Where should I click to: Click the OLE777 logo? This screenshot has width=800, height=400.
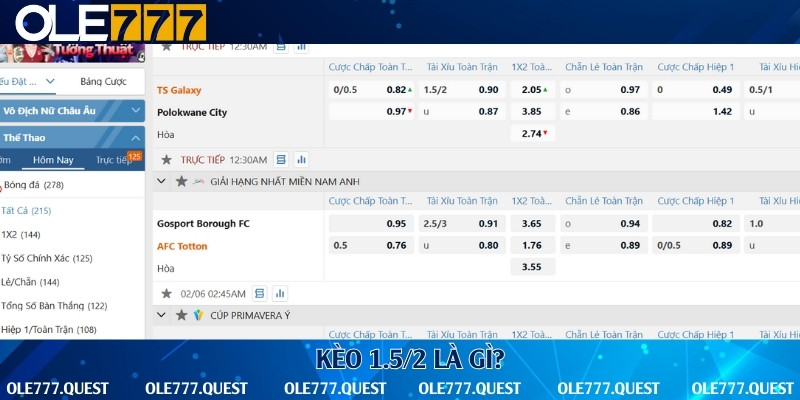click(x=111, y=22)
